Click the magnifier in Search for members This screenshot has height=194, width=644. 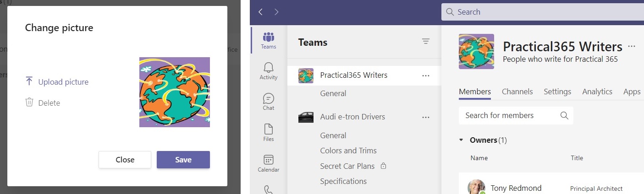[x=564, y=115]
